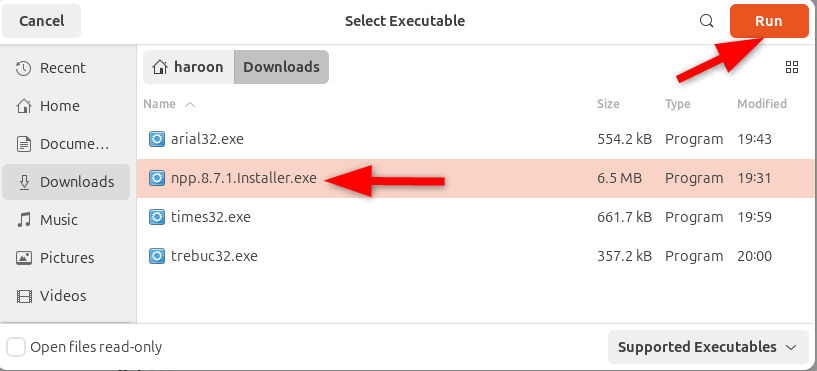
Task: Click the times32.exe file icon
Action: pos(156,217)
